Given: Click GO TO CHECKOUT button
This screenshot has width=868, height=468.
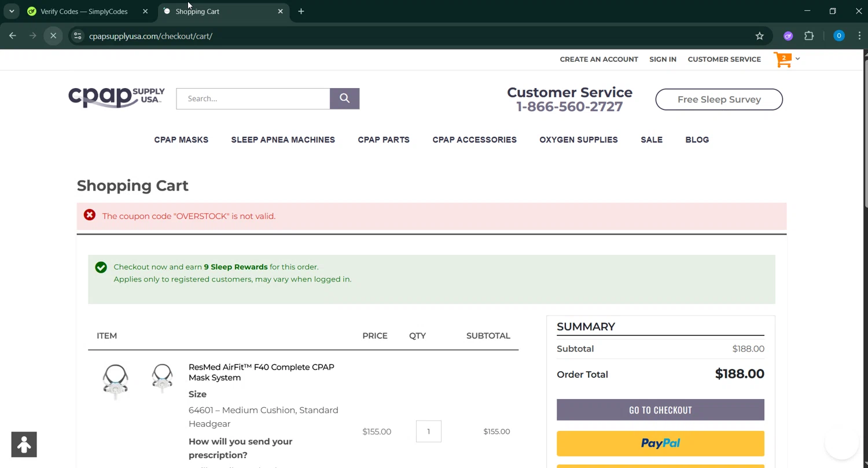Looking at the screenshot, I should click(660, 409).
